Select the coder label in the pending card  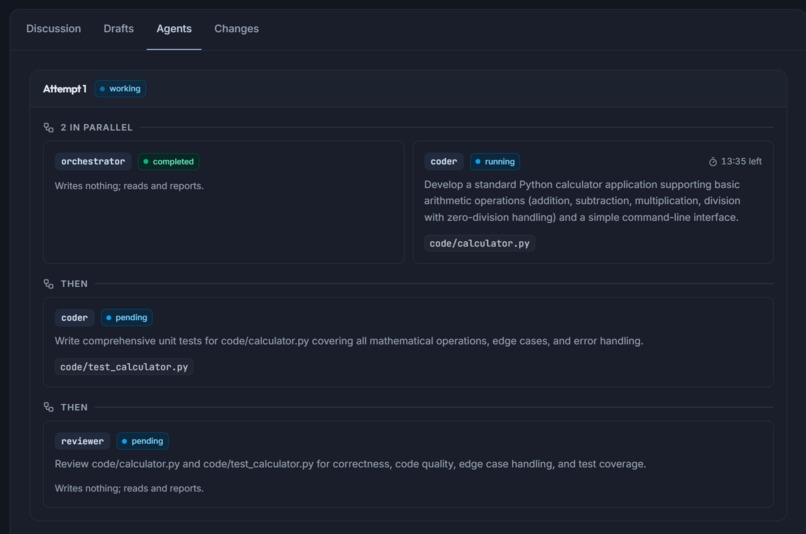75,318
